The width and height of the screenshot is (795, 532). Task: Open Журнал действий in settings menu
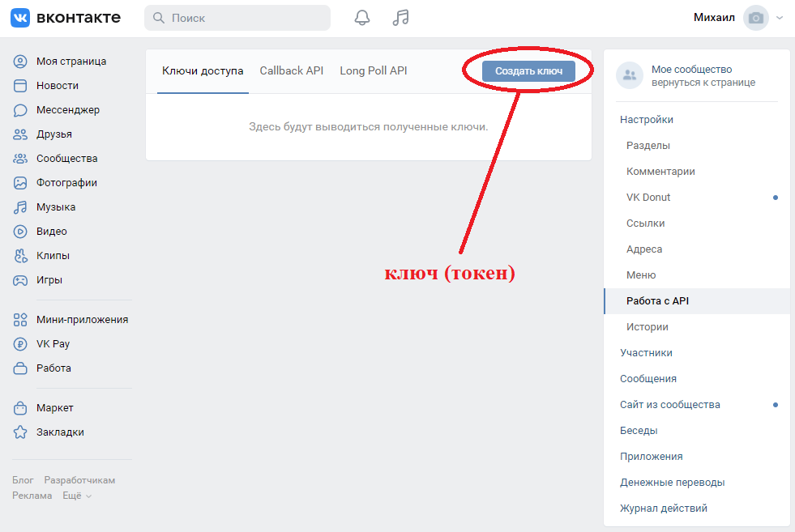663,509
